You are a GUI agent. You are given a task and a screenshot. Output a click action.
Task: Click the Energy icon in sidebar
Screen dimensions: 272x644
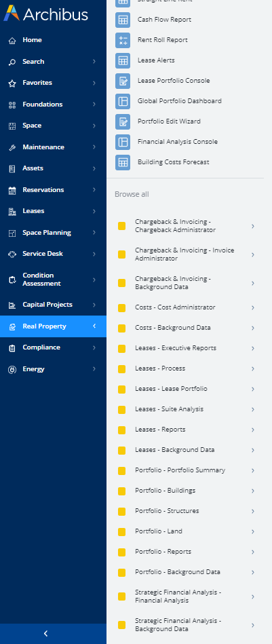click(12, 369)
